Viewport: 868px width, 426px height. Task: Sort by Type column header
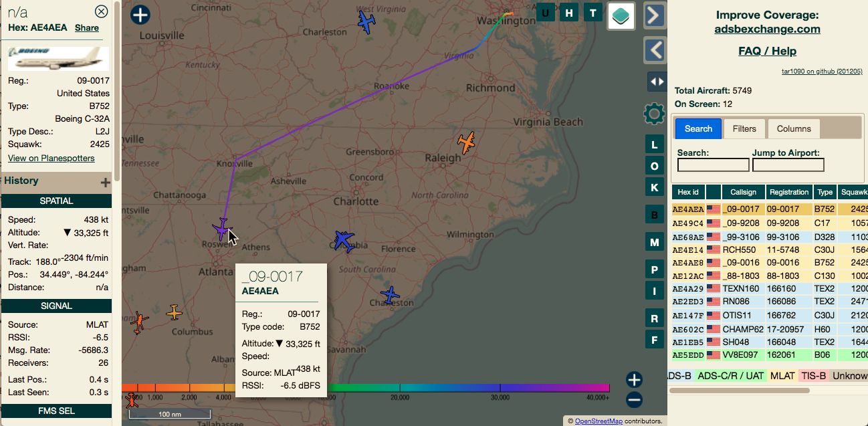tap(825, 192)
